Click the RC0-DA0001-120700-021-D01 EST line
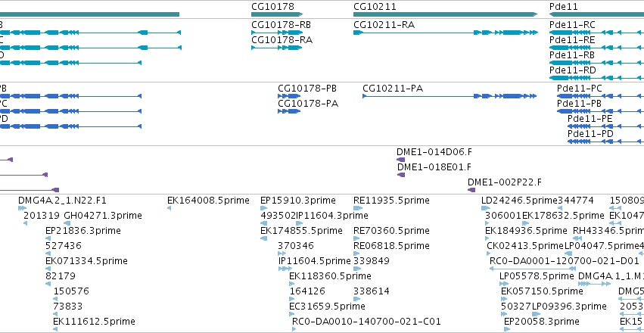The width and height of the screenshot is (644, 333). pyautogui.click(x=533, y=269)
